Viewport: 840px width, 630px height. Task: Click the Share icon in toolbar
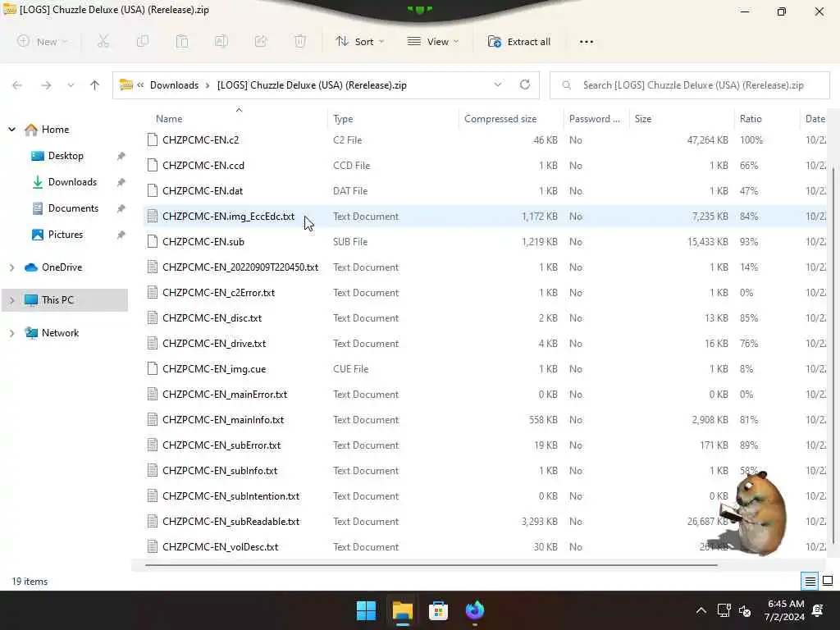261,41
